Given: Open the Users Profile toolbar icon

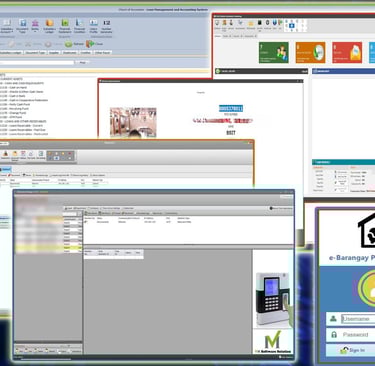Looking at the screenshot, I should pyautogui.click(x=94, y=26).
